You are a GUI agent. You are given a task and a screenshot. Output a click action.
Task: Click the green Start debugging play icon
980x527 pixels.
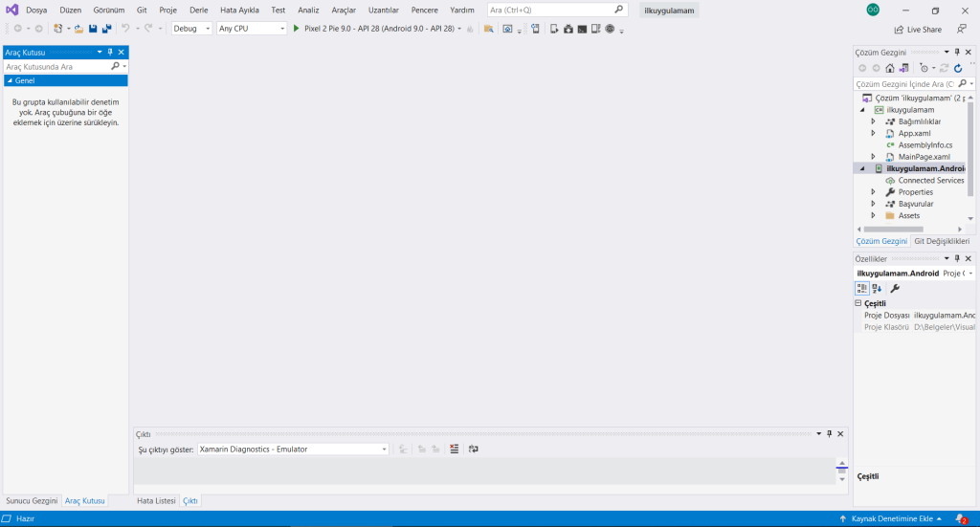click(x=297, y=29)
